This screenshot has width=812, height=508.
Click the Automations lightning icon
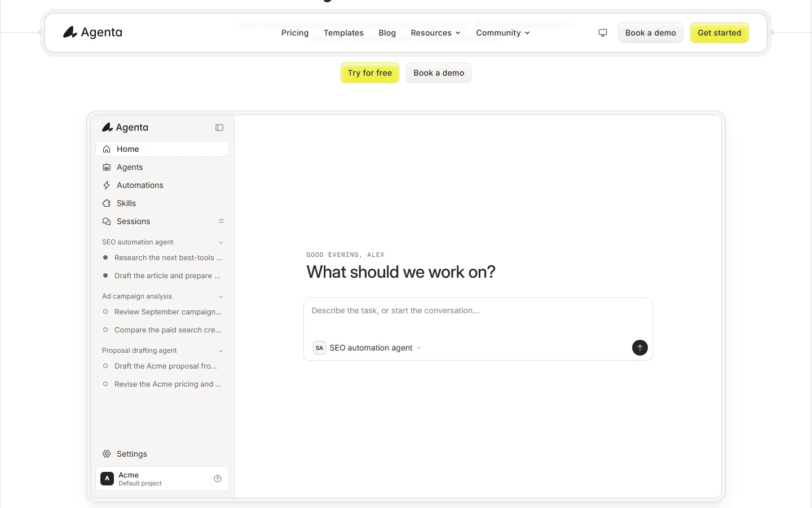107,185
